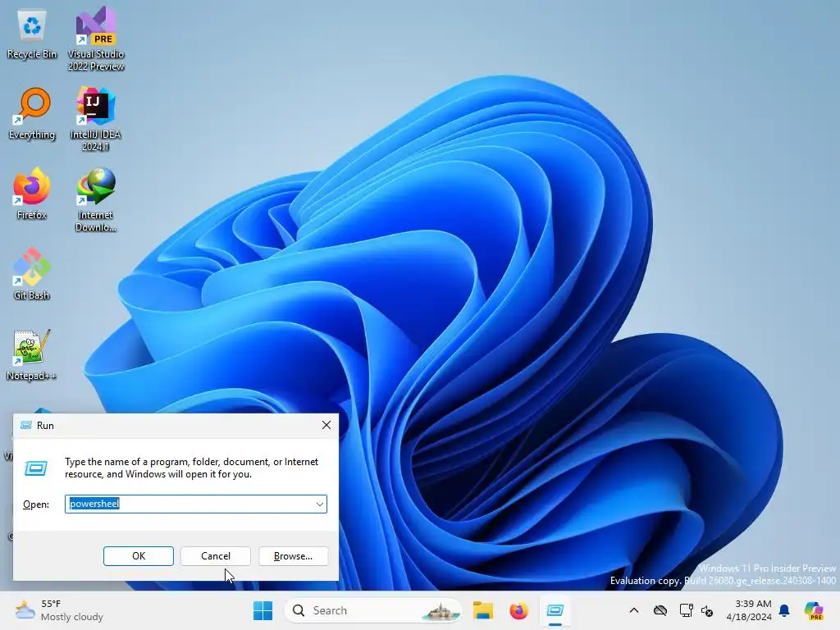Open Copilot Preview from the taskbar
The image size is (840, 630).
coord(813,610)
